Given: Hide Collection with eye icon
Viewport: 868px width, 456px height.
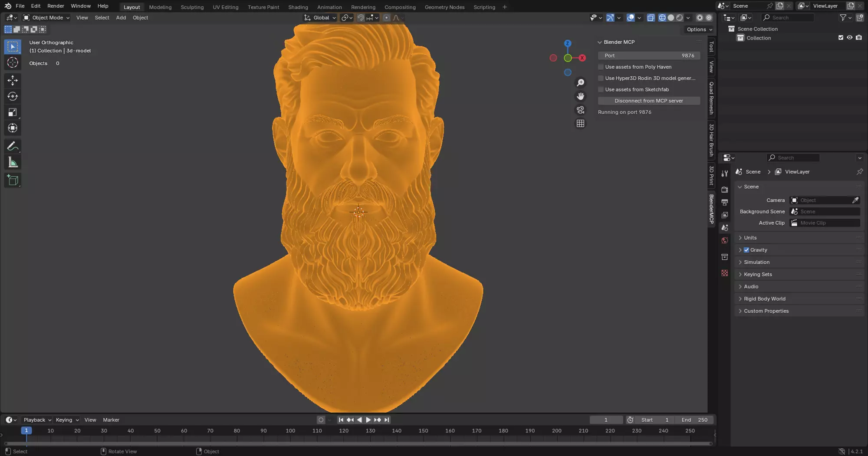Looking at the screenshot, I should [849, 38].
